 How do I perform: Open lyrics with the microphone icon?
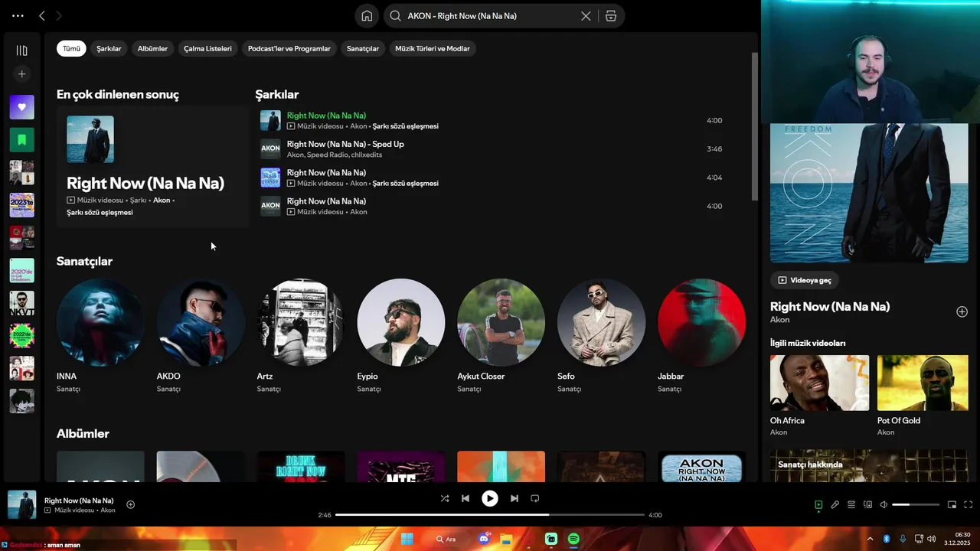(x=835, y=504)
